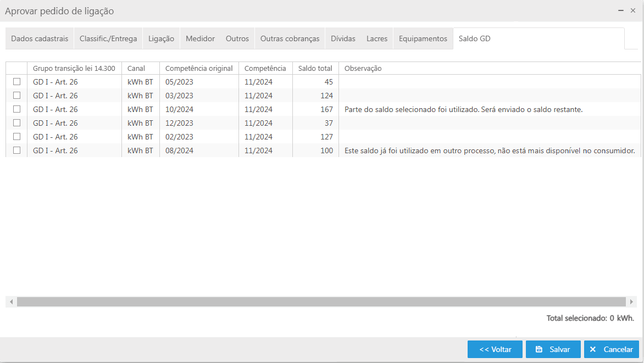Select the Lacres tab
This screenshot has width=644, height=363.
pos(377,39)
